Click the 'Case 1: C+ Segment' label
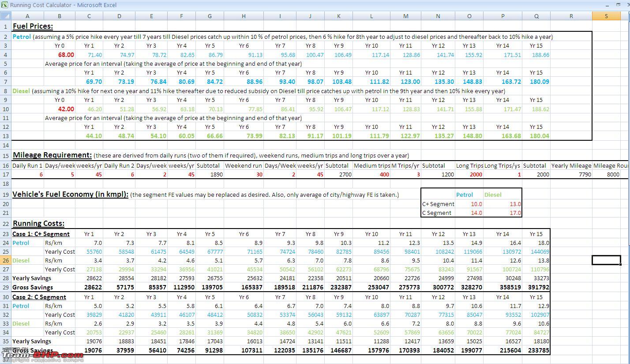 click(x=41, y=234)
